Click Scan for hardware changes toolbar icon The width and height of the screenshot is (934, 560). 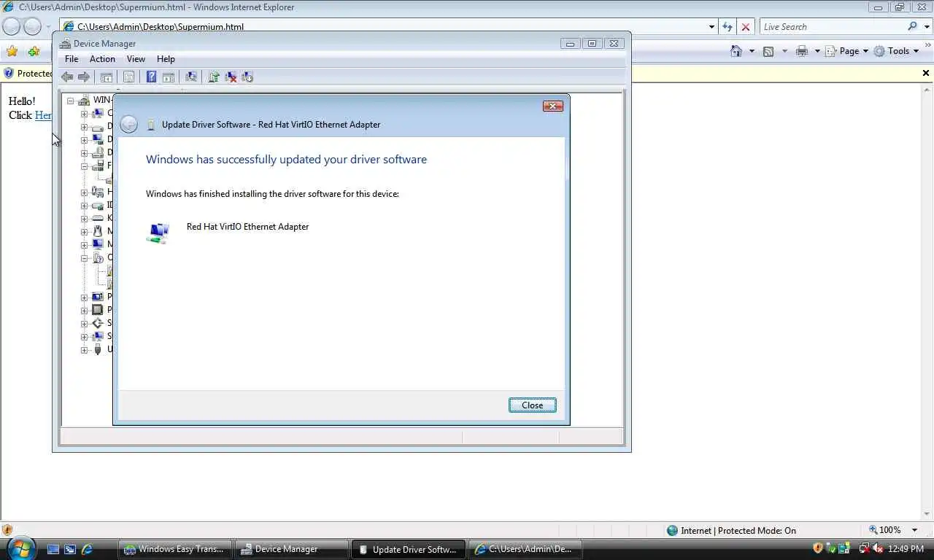(191, 77)
